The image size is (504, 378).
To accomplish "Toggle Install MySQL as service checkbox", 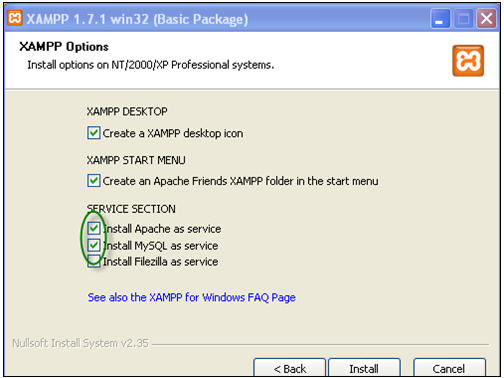I will click(94, 246).
